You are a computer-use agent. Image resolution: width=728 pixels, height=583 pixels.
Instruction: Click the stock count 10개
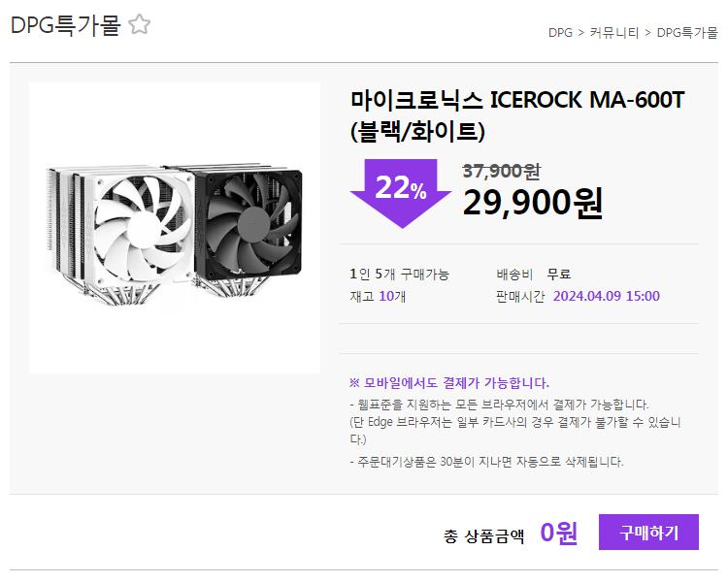tap(392, 296)
